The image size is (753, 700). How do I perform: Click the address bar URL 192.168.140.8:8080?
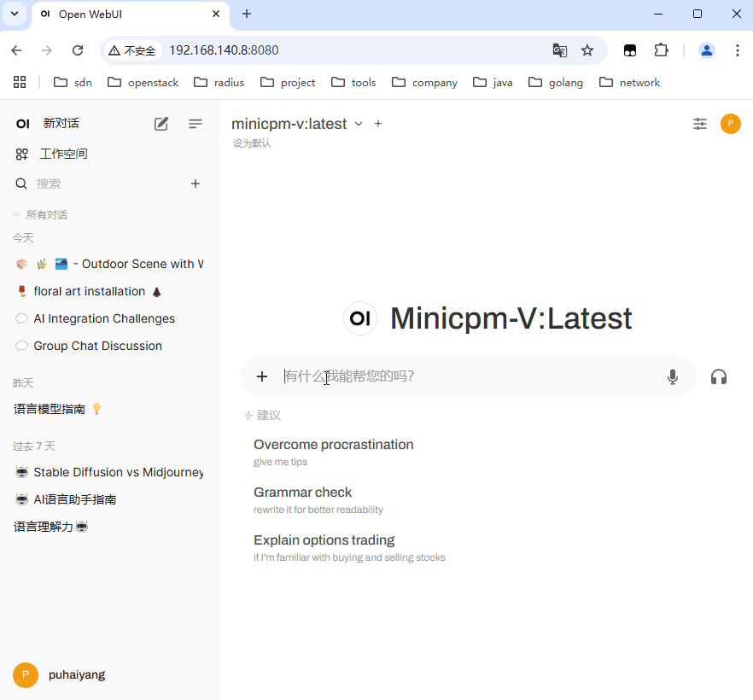pyautogui.click(x=224, y=50)
